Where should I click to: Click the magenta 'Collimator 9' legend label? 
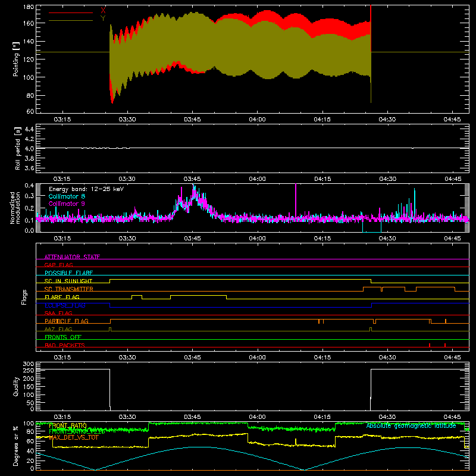pos(67,203)
